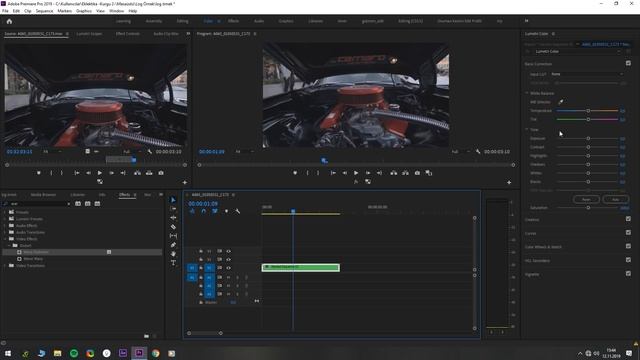Toggle HSL Secondary checkbox

tap(628, 260)
